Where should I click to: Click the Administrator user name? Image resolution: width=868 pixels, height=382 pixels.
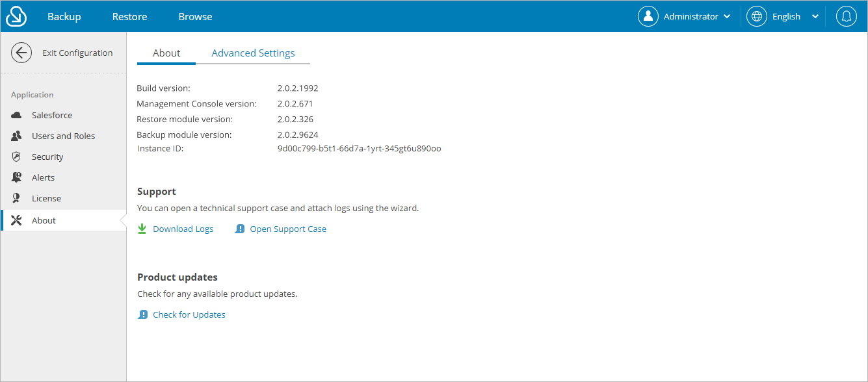click(x=691, y=16)
